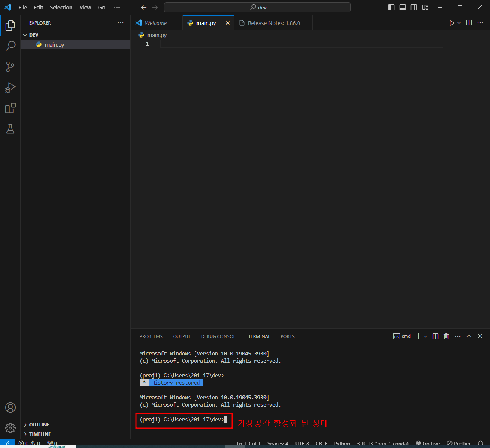Open editor More Actions ellipsis
490x448 pixels.
point(481,23)
